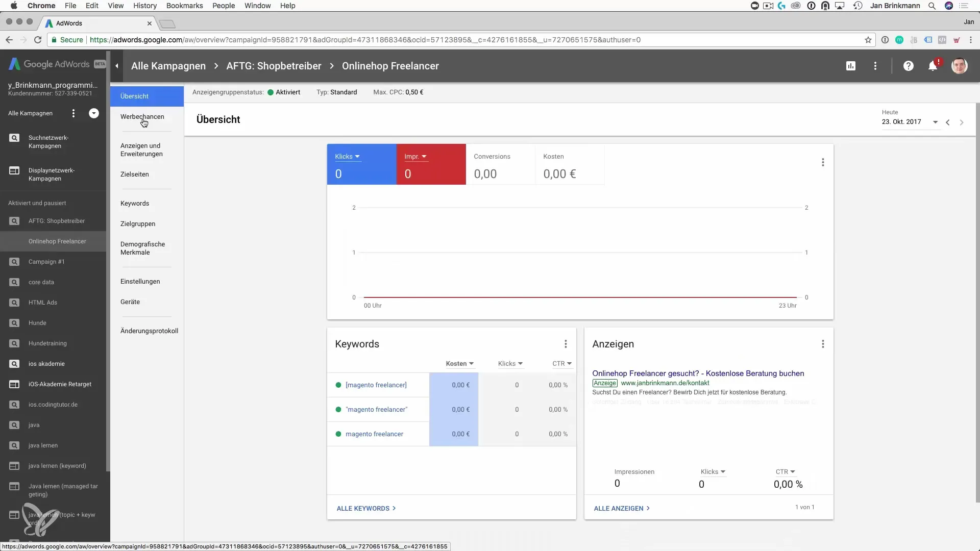Open CTR dropdown in Anzeigen card

pos(786,472)
